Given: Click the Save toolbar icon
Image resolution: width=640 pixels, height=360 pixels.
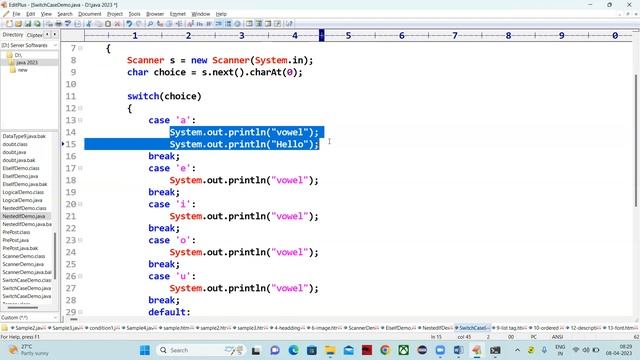Looking at the screenshot, I should tap(28, 24).
